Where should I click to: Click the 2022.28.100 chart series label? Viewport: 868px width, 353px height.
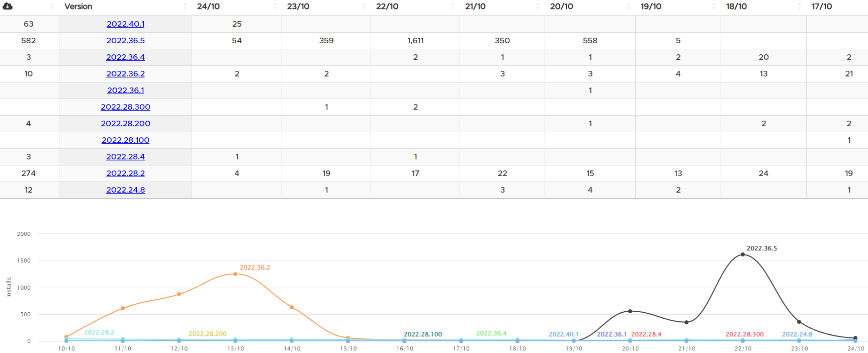click(x=422, y=334)
